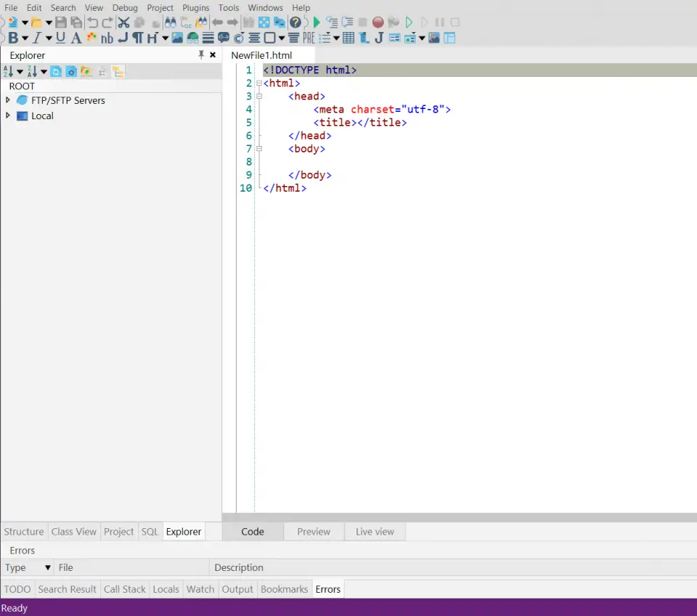Image resolution: width=697 pixels, height=616 pixels.
Task: Apply Bold with the B formatting icon
Action: pos(12,38)
